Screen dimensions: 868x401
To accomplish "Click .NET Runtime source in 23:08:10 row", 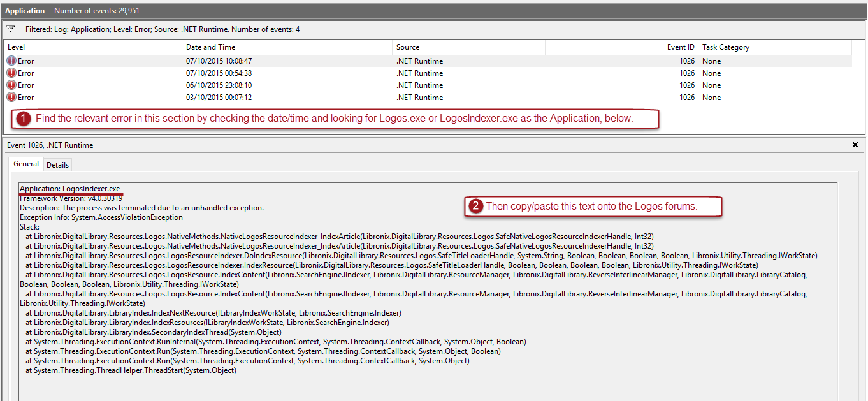I will [419, 85].
